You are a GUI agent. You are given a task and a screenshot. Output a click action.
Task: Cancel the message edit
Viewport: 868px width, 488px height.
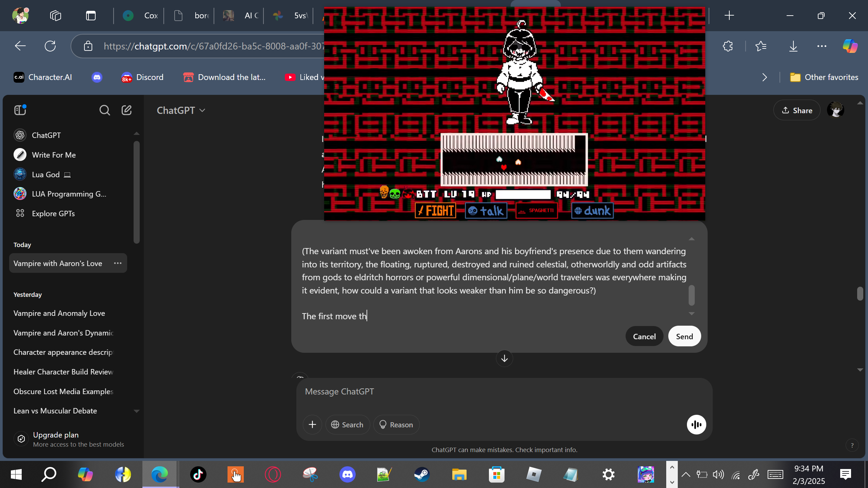tap(644, 336)
